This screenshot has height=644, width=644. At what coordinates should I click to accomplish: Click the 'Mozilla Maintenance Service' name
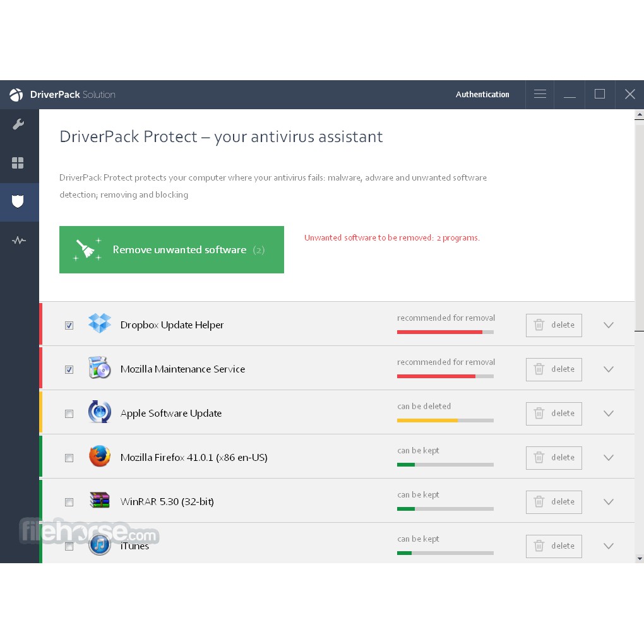(182, 369)
